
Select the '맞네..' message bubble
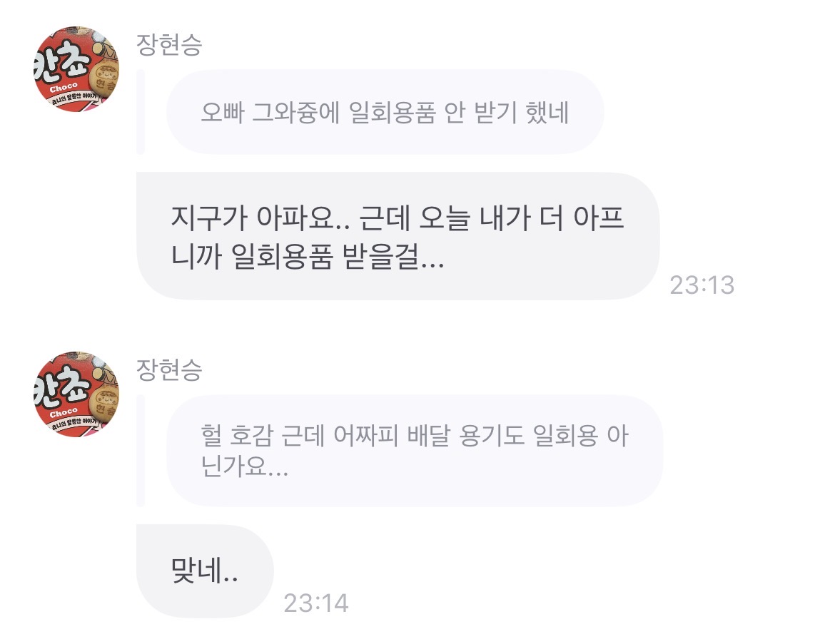point(204,571)
